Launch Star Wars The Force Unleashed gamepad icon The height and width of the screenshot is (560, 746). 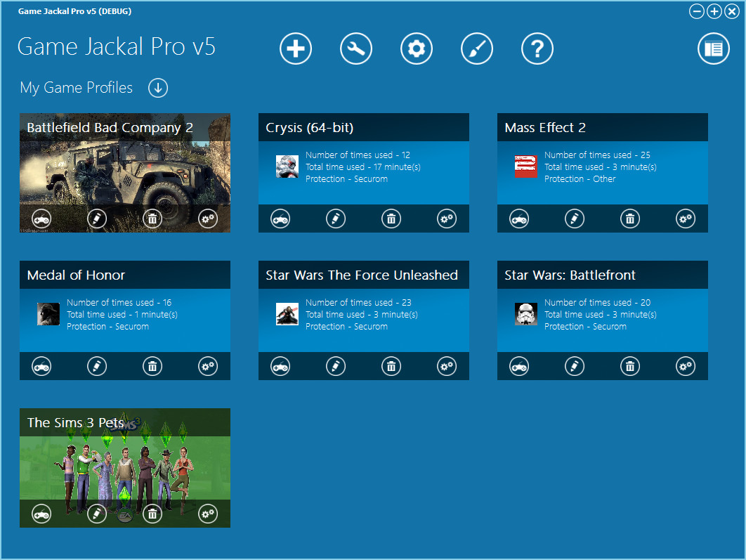(280, 366)
